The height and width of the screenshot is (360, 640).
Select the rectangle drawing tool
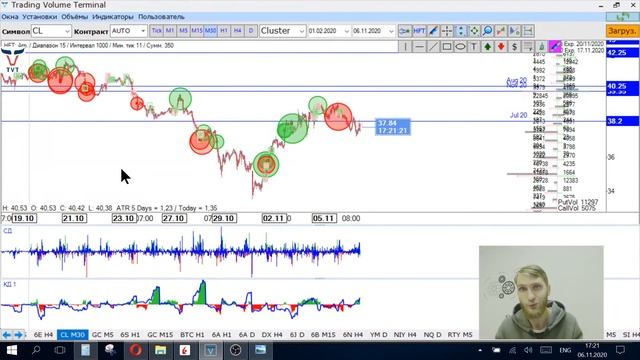pos(447,47)
